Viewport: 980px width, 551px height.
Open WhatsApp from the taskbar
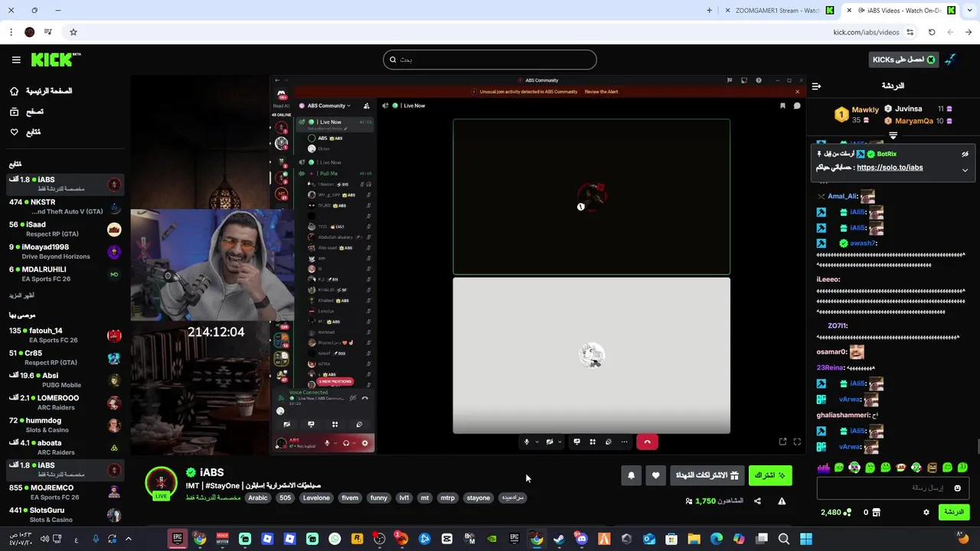(x=335, y=539)
